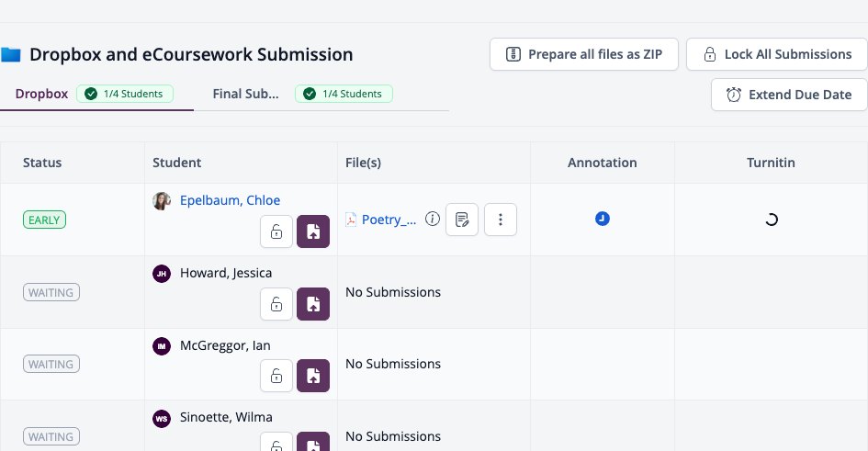This screenshot has width=868, height=451.
Task: Toggle lock icon for Howard, Jessica
Action: tap(276, 304)
